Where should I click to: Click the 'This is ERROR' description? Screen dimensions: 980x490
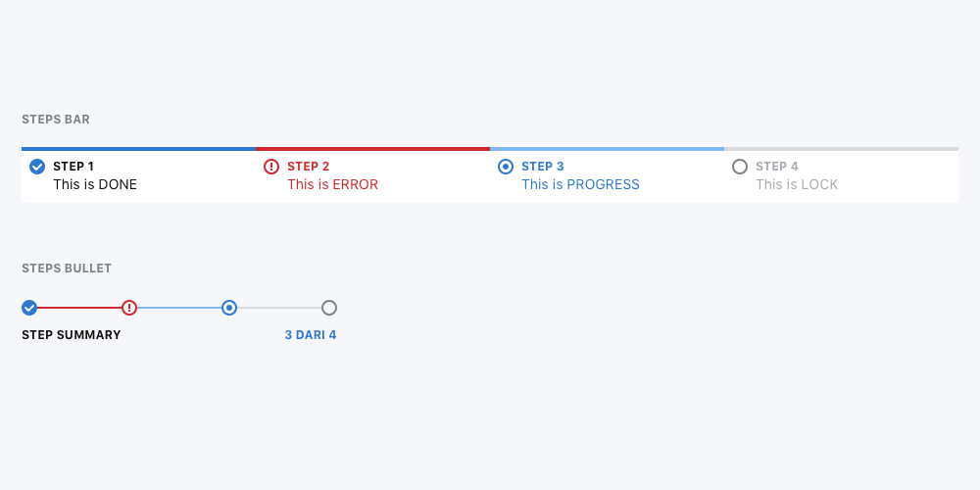332,184
